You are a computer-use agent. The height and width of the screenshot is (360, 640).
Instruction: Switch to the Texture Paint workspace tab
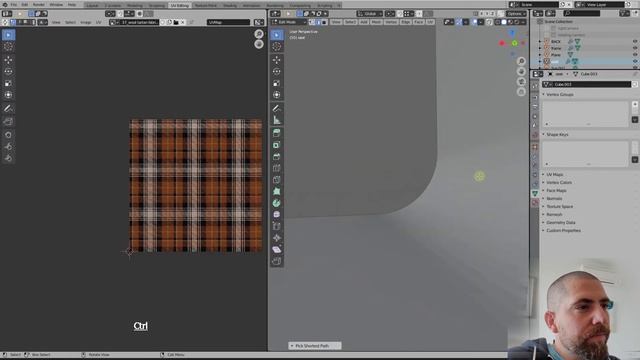pyautogui.click(x=206, y=5)
